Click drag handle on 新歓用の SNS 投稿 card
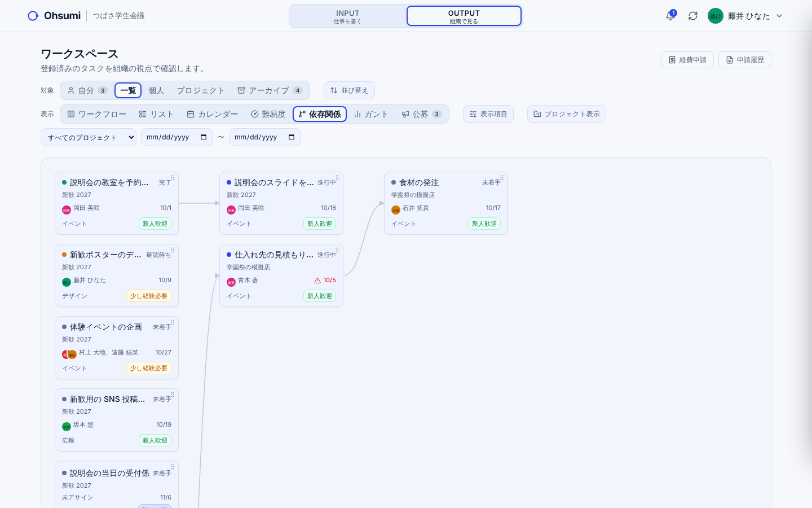The height and width of the screenshot is (508, 812). coord(173,395)
